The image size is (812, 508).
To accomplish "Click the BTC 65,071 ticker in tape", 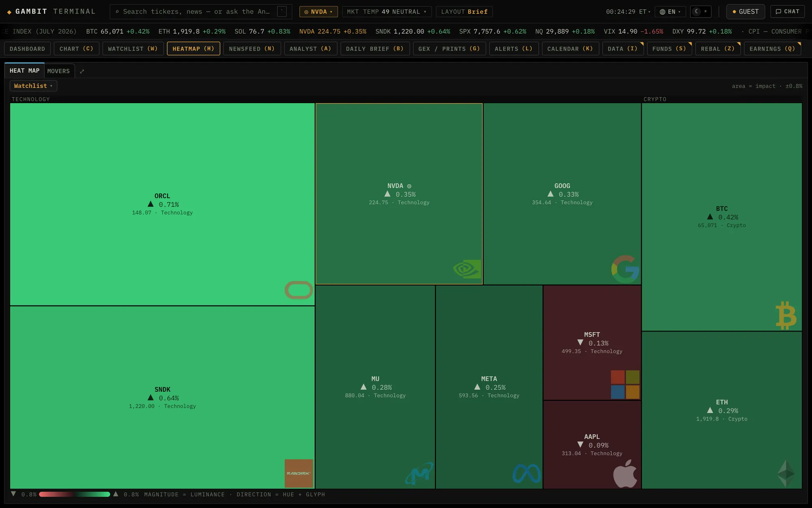I will pos(118,32).
